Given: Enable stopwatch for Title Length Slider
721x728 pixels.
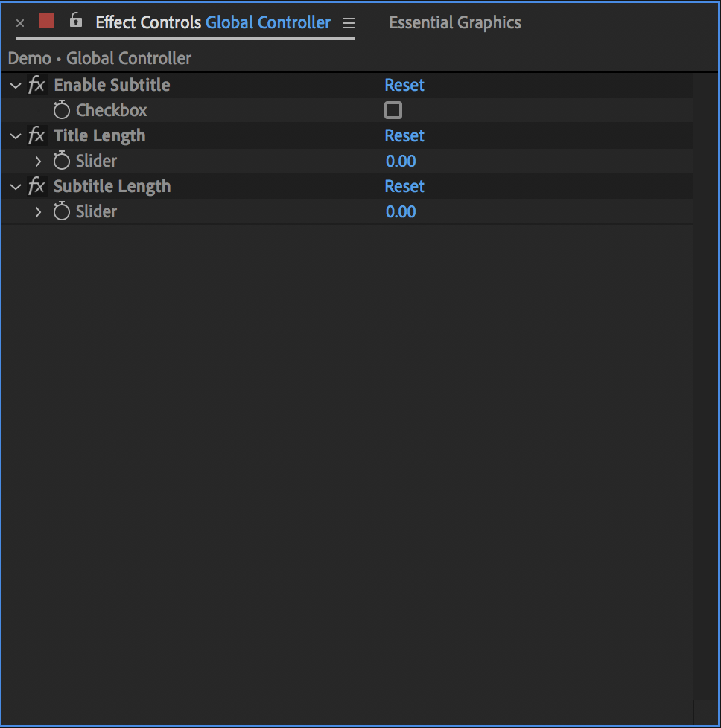Looking at the screenshot, I should (62, 161).
